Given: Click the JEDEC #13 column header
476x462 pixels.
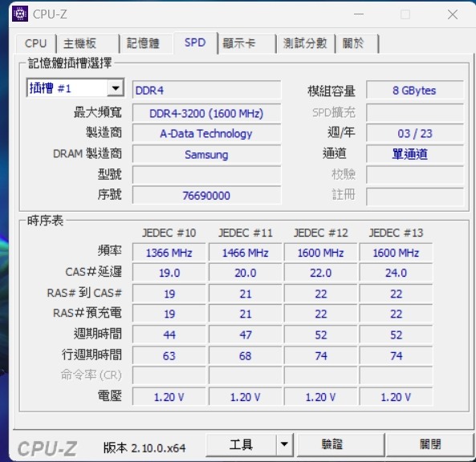Looking at the screenshot, I should (x=397, y=233).
